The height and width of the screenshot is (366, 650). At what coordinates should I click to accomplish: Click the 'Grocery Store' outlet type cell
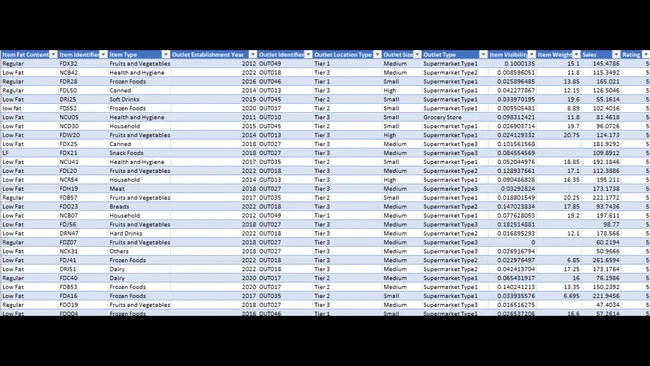455,117
